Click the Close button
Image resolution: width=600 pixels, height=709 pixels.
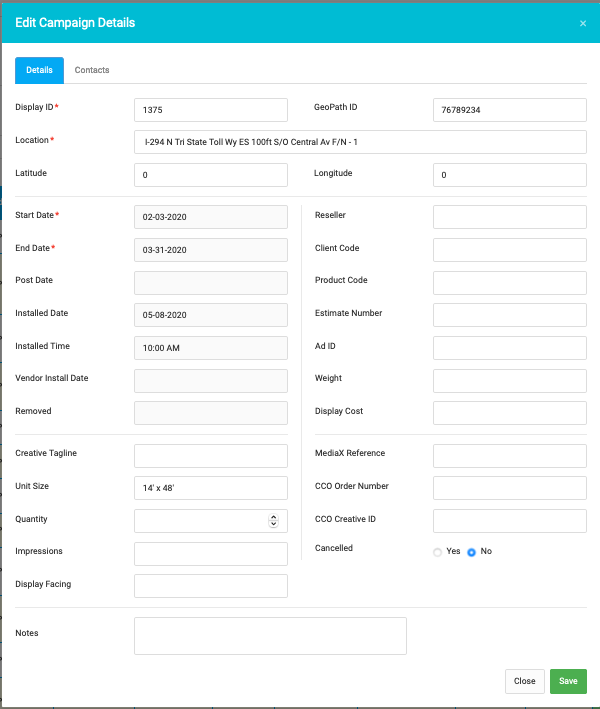coord(524,681)
